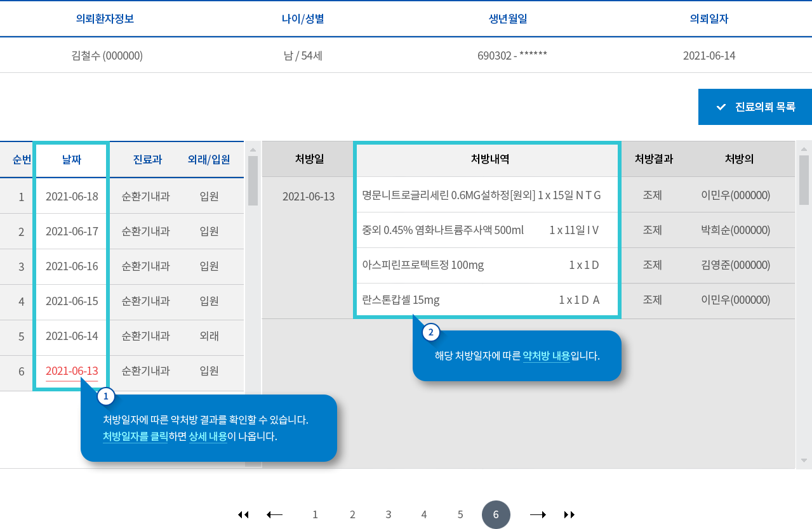Click the next page arrow
Image resolution: width=812 pixels, height=529 pixels.
click(x=538, y=514)
